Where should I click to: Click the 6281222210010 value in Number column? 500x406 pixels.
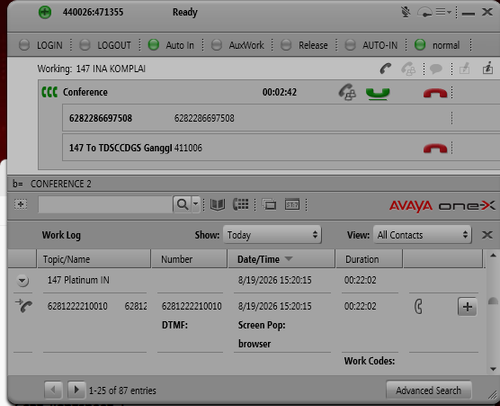[192, 306]
